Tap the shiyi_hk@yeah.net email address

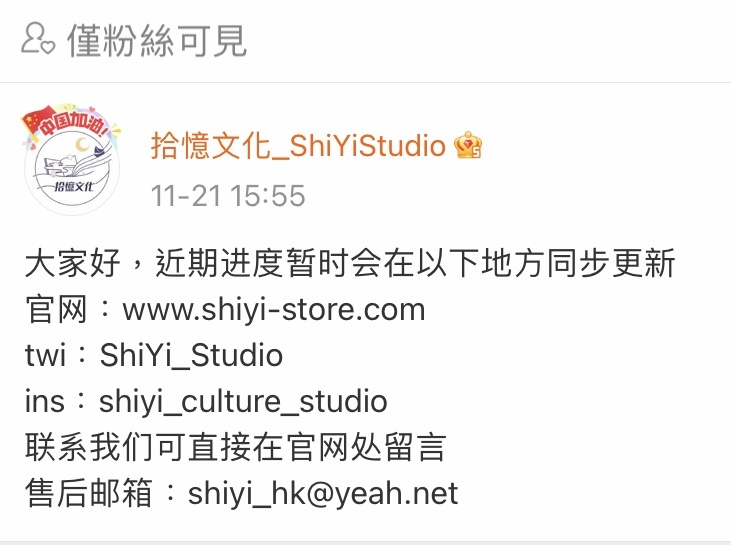pyautogui.click(x=323, y=493)
